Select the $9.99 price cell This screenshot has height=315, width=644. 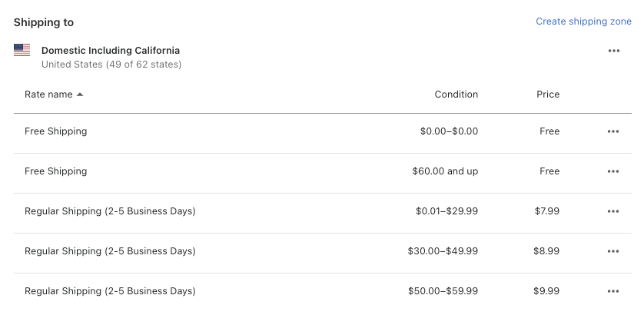[x=546, y=291]
